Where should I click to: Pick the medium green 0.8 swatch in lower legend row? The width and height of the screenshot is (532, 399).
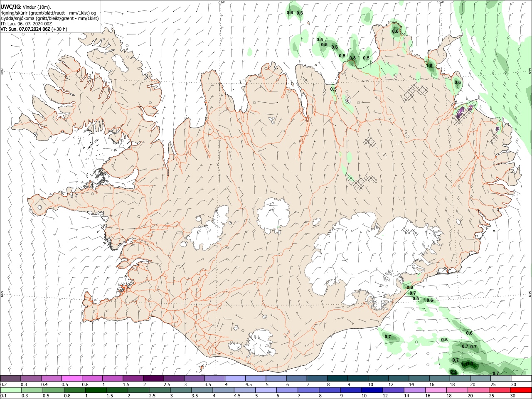point(74,390)
